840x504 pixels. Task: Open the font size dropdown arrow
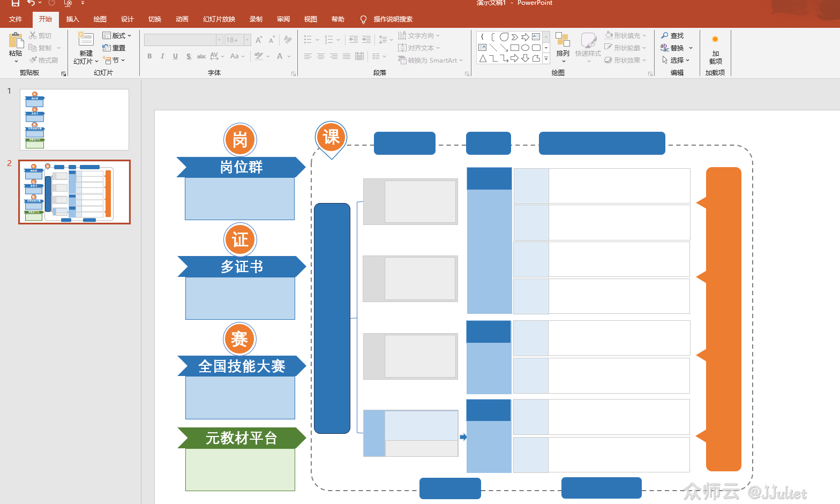coord(247,40)
